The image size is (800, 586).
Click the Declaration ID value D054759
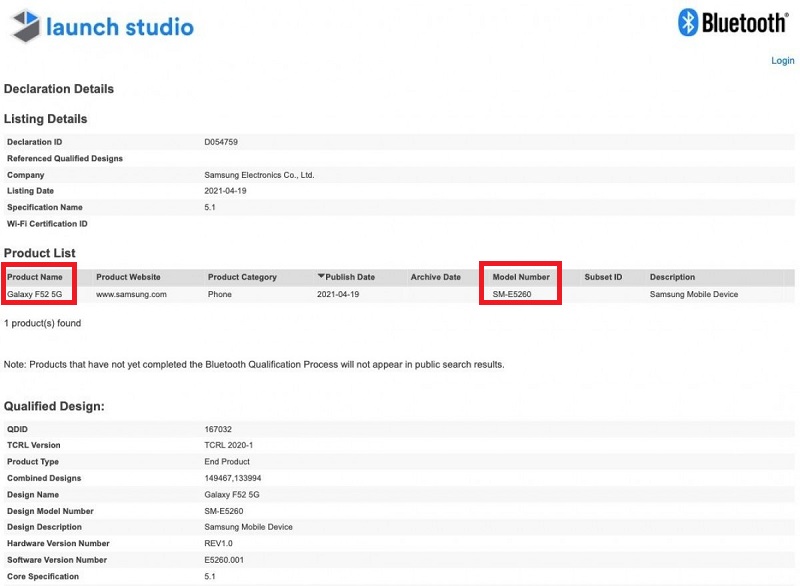221,142
